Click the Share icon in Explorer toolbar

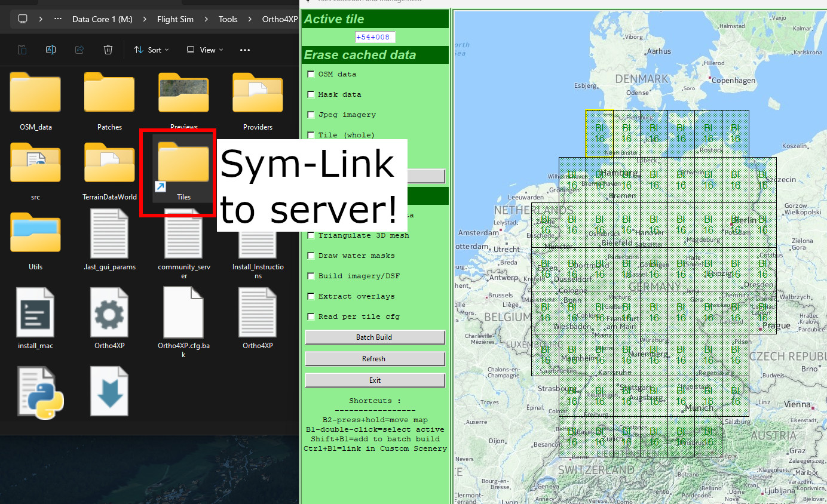click(x=79, y=50)
